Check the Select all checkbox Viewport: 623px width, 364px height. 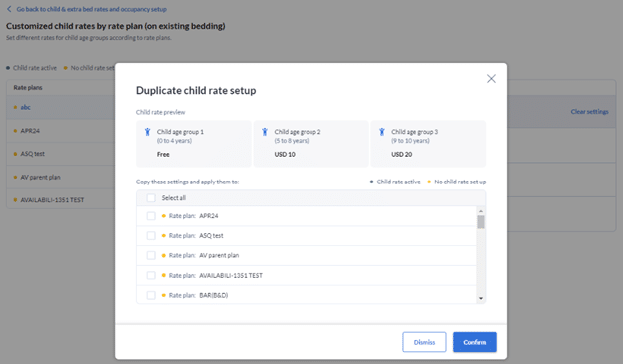click(151, 198)
